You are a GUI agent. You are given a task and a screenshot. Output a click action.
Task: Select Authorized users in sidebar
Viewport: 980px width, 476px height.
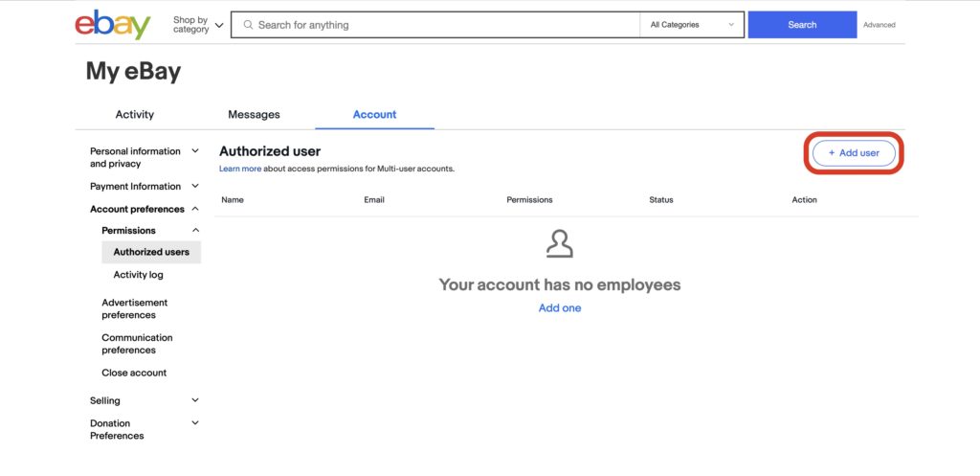point(151,252)
